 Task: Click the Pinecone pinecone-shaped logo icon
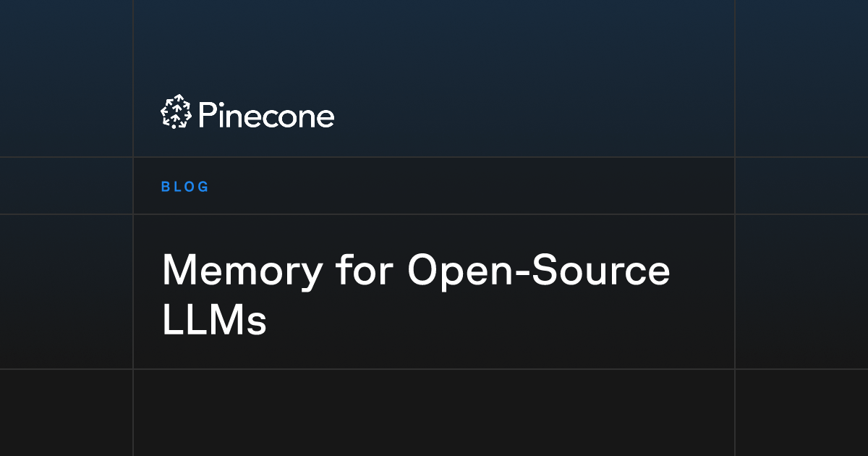(x=175, y=113)
